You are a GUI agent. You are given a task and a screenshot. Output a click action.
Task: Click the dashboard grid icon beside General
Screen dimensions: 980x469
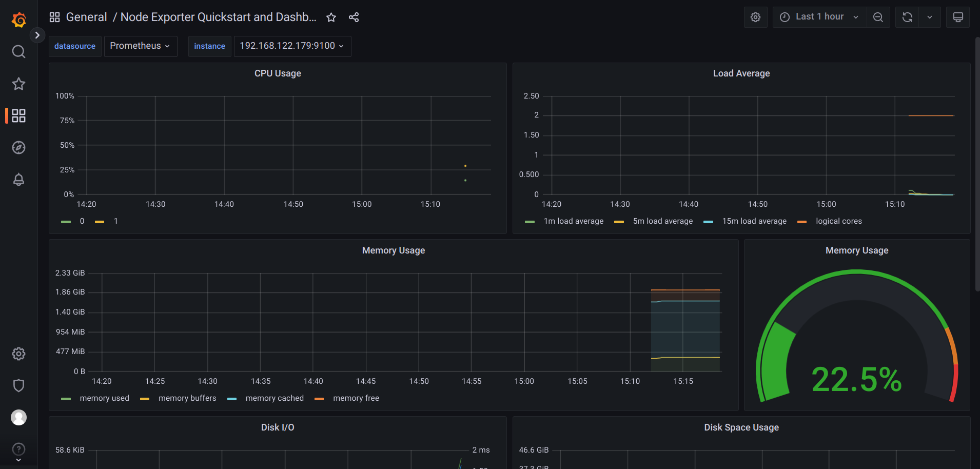[54, 17]
